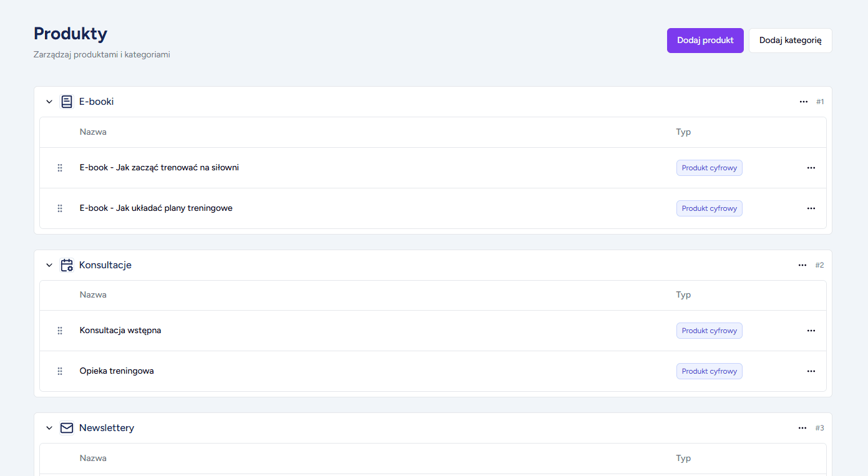
Task: Click Produkt cyfrowy badge for Opieka treningowa
Action: pos(709,371)
